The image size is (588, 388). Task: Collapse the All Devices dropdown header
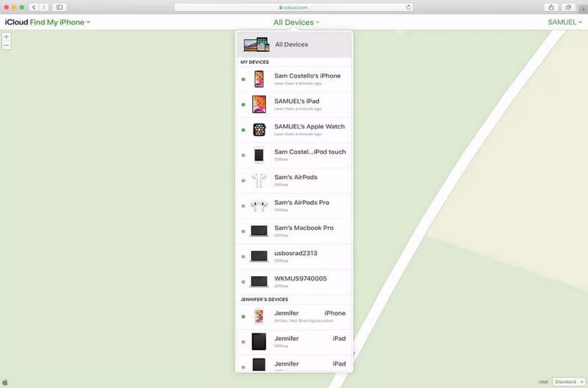click(x=296, y=23)
